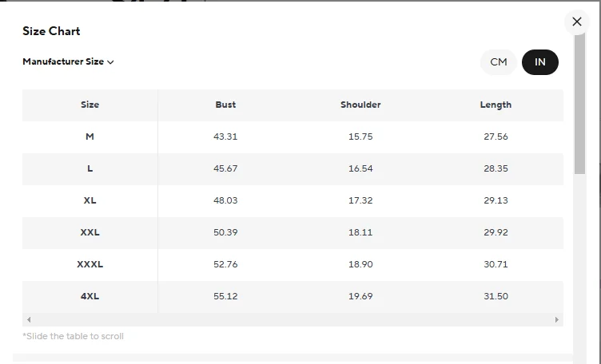Click the XXL length value 29.92
The image size is (601, 364).
pyautogui.click(x=496, y=232)
